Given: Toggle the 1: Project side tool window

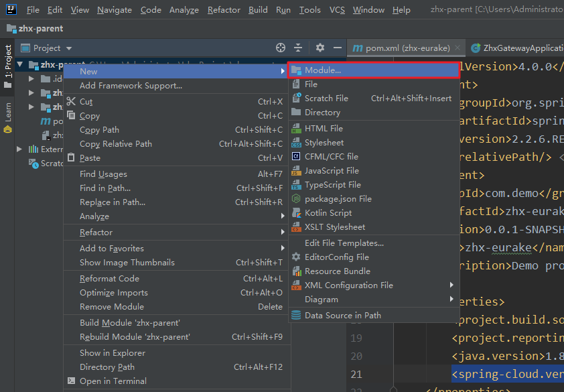Looking at the screenshot, I should pyautogui.click(x=7, y=67).
